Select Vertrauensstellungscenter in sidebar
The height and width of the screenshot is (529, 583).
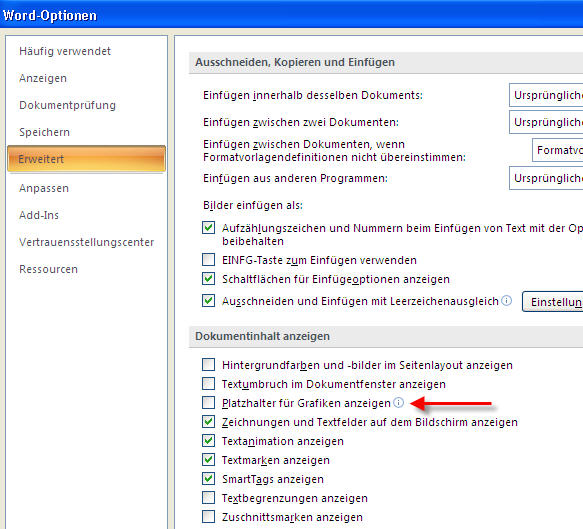point(87,242)
